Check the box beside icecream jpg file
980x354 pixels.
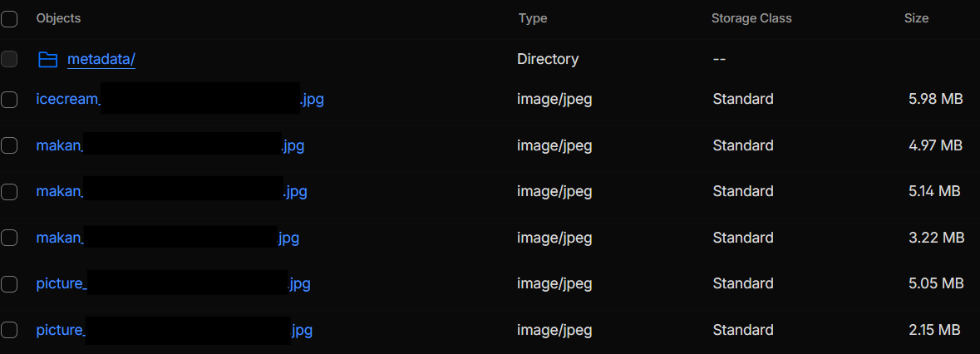(x=9, y=100)
